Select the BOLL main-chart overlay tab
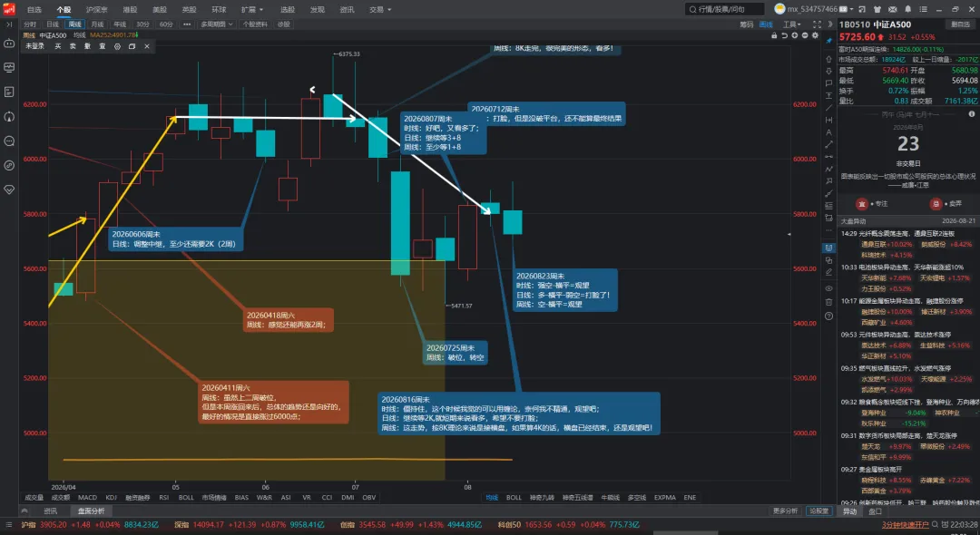The width and height of the screenshot is (980, 535). [514, 498]
